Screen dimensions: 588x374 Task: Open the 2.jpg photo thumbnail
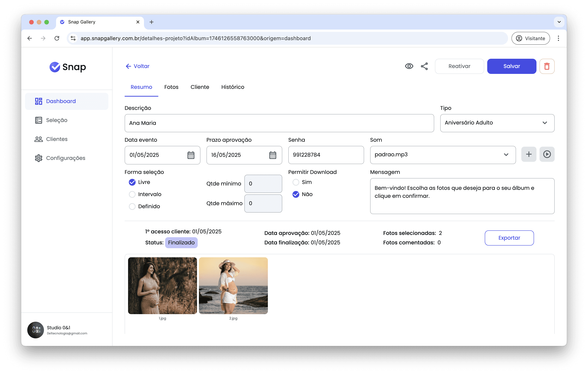[233, 286]
